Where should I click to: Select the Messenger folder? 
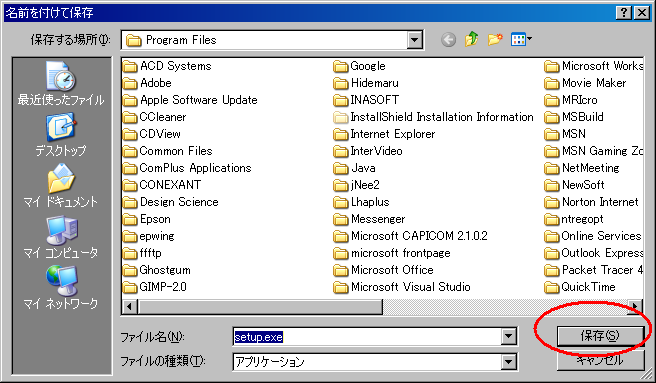pos(369,219)
